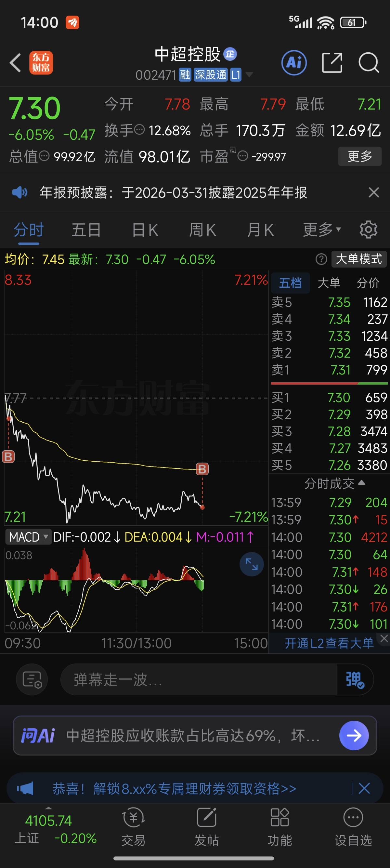Tap the L1 quote level tag

[236, 74]
